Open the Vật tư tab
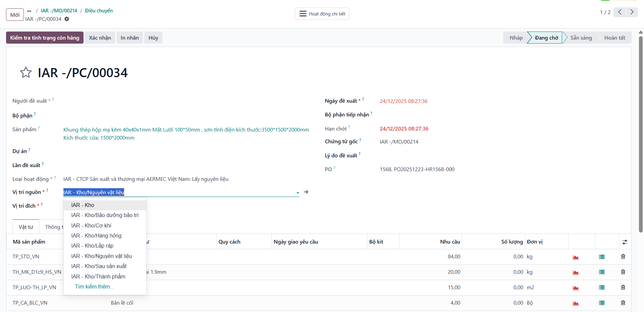The height and width of the screenshot is (312, 644). point(26,227)
